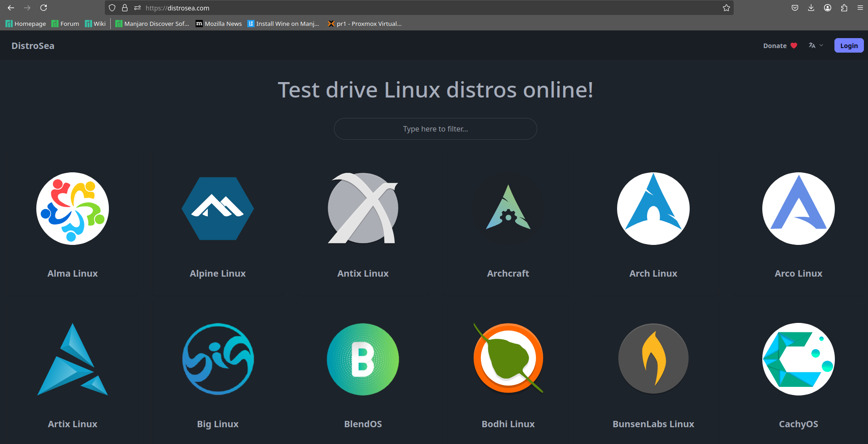Click the 'Archcraft' label
Screen dimensions: 868x444
pos(508,273)
